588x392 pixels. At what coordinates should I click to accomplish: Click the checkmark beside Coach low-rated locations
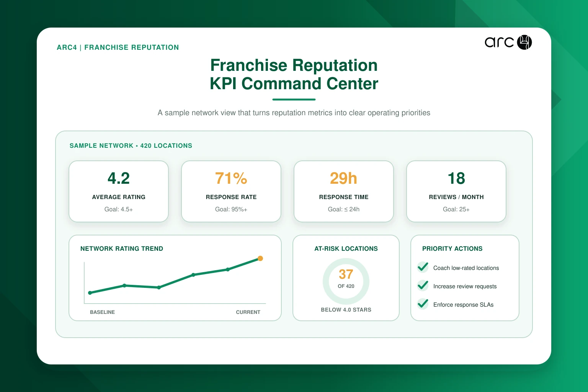[423, 267]
